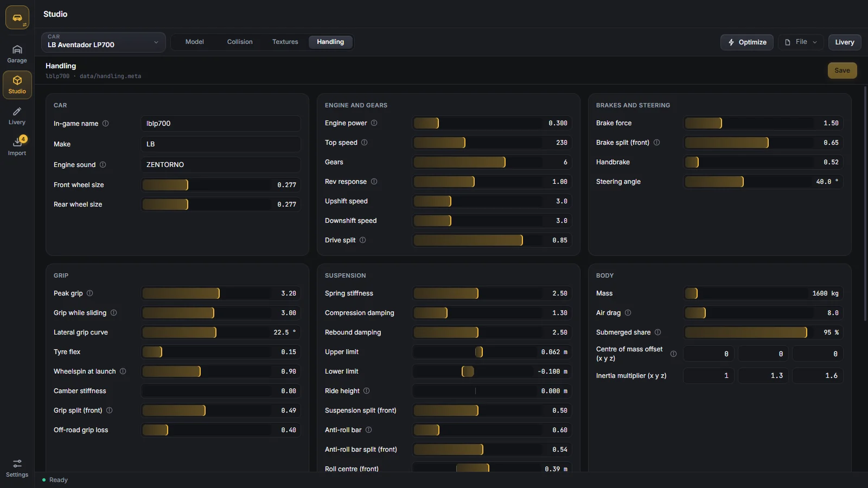Image resolution: width=868 pixels, height=488 pixels.
Task: Expand the CAR selector showing LB Aventador LP700
Action: (x=104, y=42)
